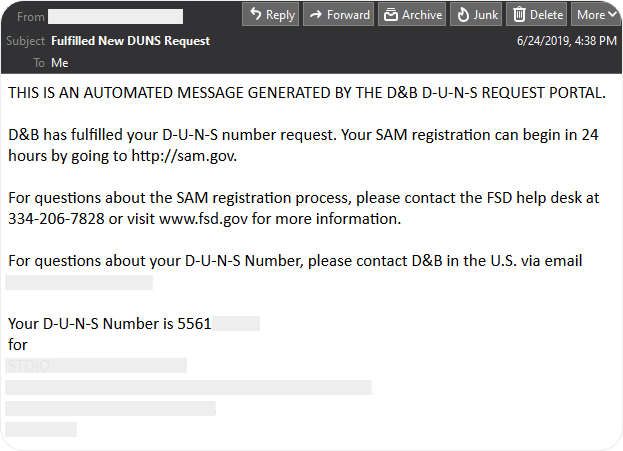Screen dimensions: 623x451
Task: Mark this message as Junk
Action: point(476,14)
